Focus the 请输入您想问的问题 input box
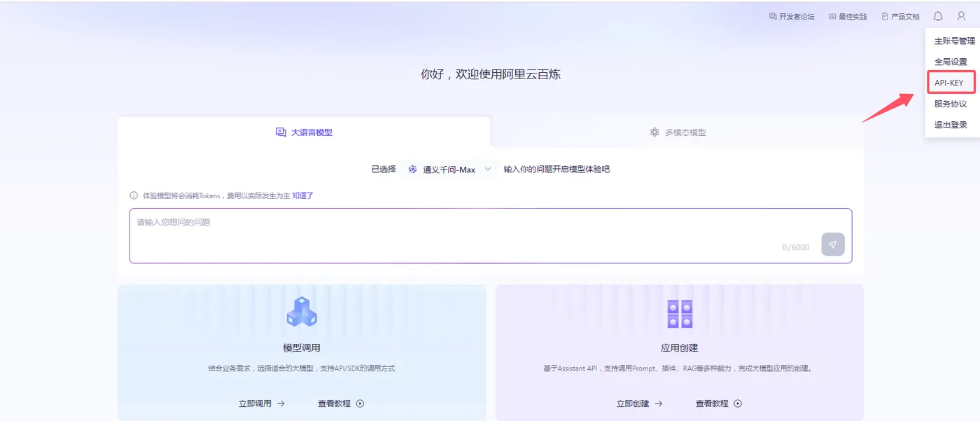 tap(491, 235)
